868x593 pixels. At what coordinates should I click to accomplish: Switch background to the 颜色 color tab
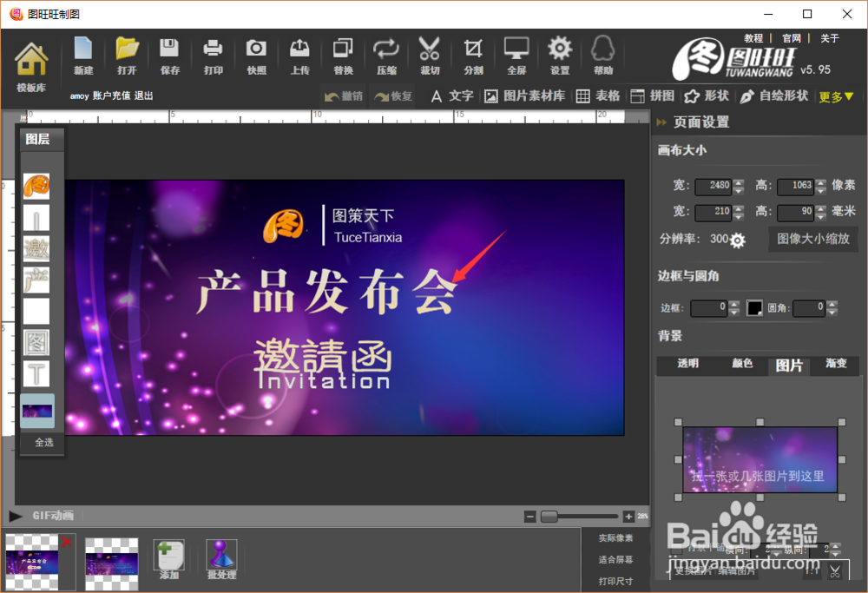pyautogui.click(x=742, y=365)
